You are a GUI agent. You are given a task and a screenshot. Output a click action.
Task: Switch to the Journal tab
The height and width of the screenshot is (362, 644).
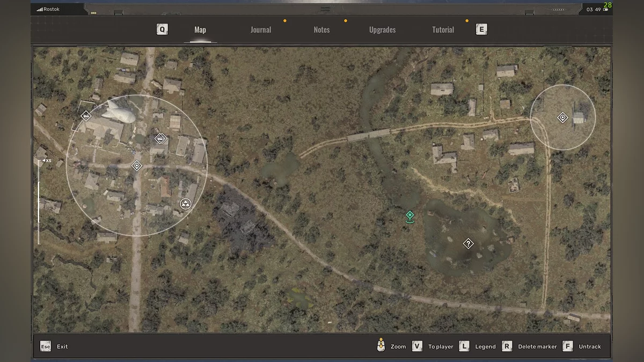[x=261, y=30]
